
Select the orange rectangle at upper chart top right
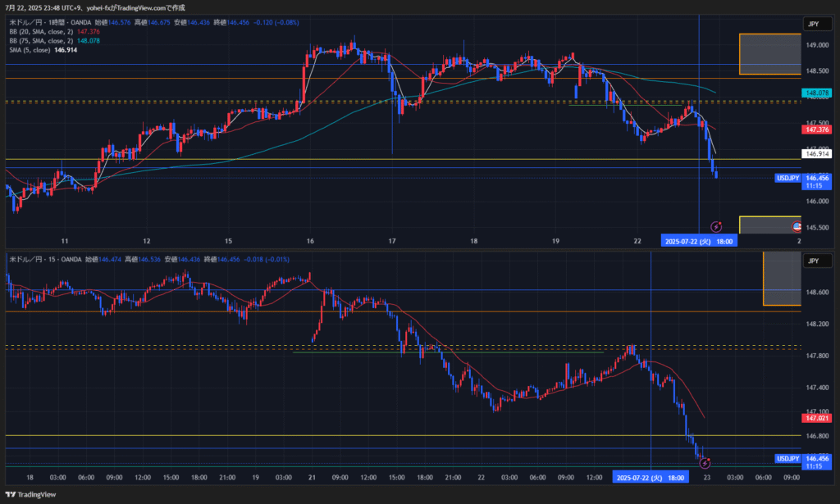[x=769, y=54]
